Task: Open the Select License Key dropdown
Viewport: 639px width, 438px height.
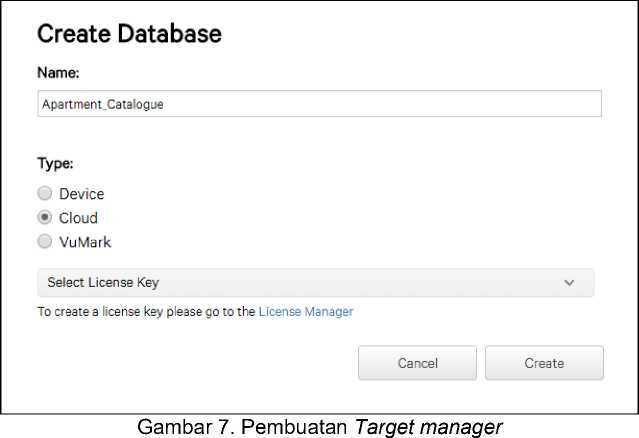Action: click(x=315, y=282)
